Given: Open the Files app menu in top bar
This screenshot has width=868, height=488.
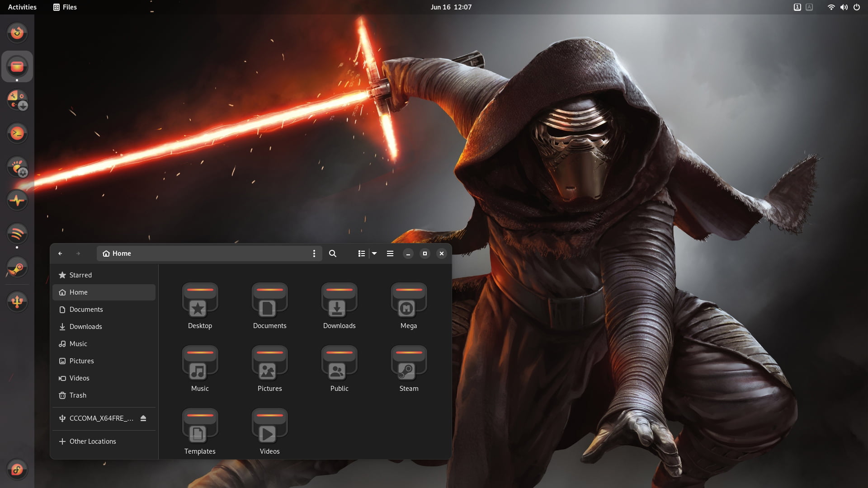Looking at the screenshot, I should click(x=65, y=7).
